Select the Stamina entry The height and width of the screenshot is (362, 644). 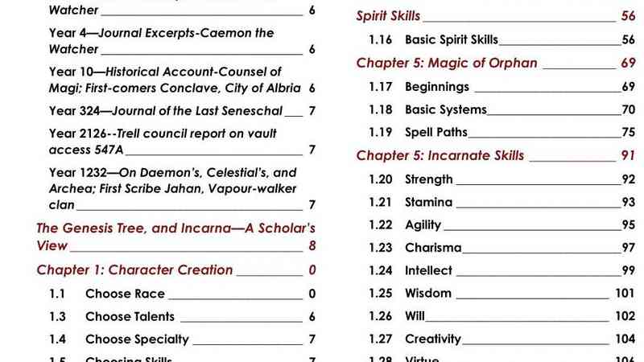428,203
